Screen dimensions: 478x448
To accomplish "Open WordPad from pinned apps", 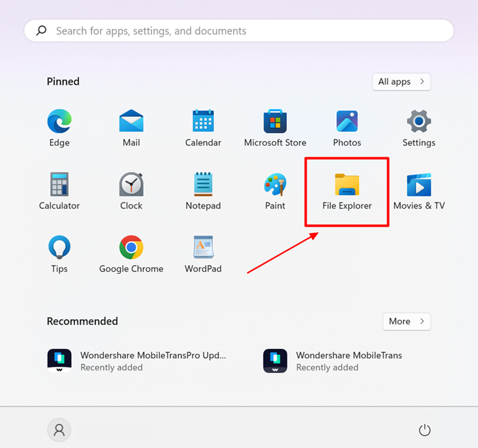I will coord(203,254).
